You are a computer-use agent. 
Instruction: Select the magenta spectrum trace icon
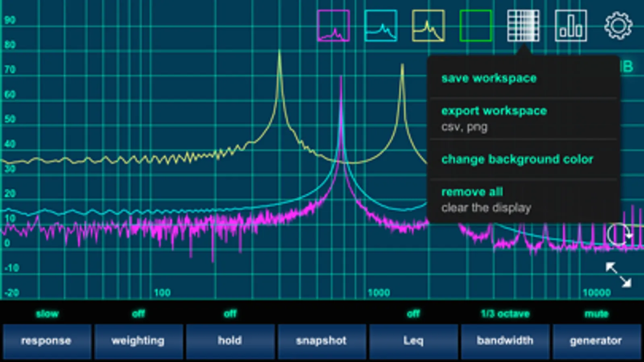tap(333, 26)
